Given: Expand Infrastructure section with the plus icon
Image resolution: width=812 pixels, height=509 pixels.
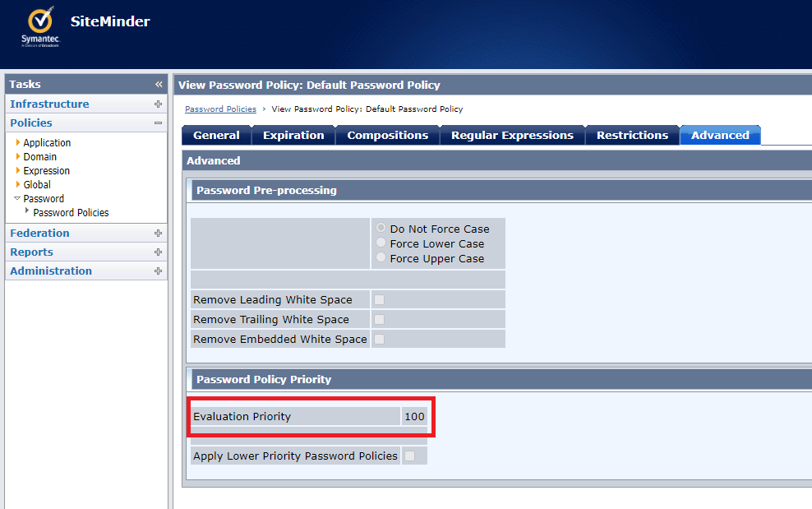Looking at the screenshot, I should (x=158, y=104).
